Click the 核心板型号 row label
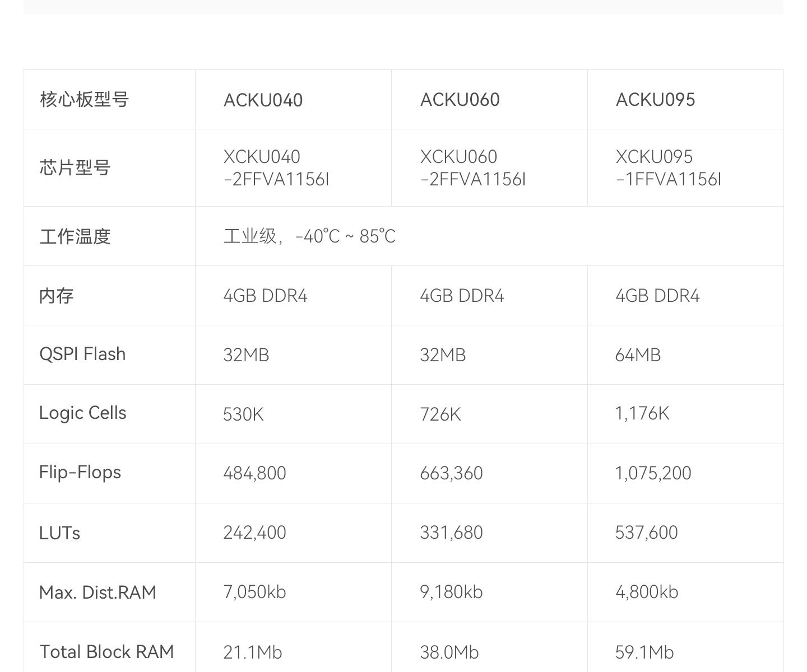The height and width of the screenshot is (672, 807). tap(85, 100)
